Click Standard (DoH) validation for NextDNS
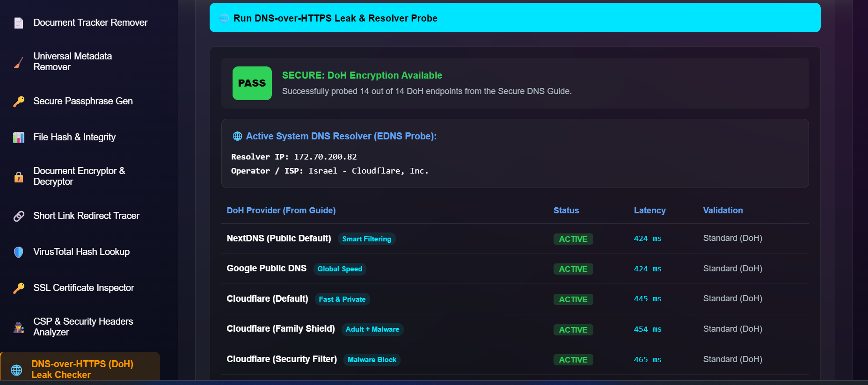The height and width of the screenshot is (385, 868). (733, 238)
